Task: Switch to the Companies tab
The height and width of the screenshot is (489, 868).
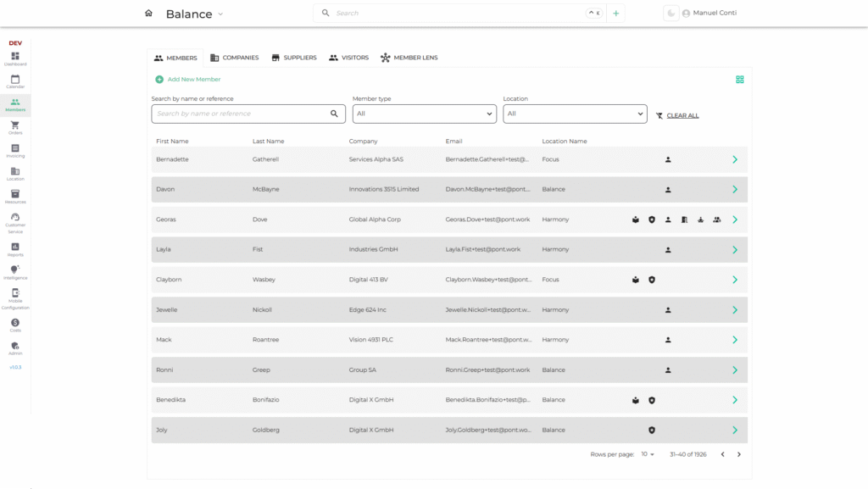Action: click(x=235, y=58)
